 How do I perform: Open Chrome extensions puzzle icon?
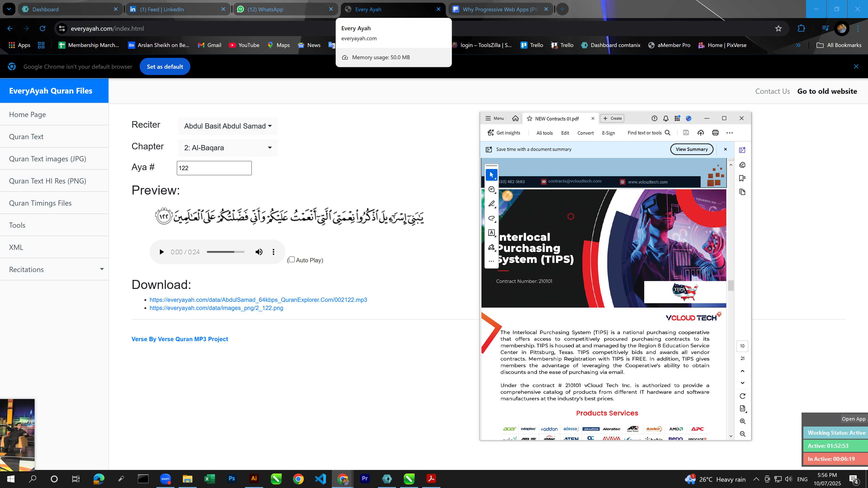(x=801, y=29)
